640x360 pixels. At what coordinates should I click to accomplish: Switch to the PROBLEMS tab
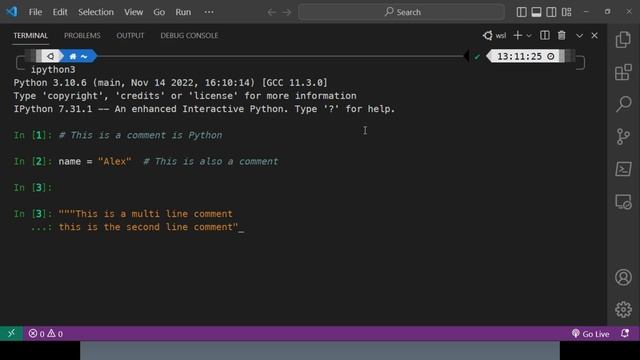point(82,36)
